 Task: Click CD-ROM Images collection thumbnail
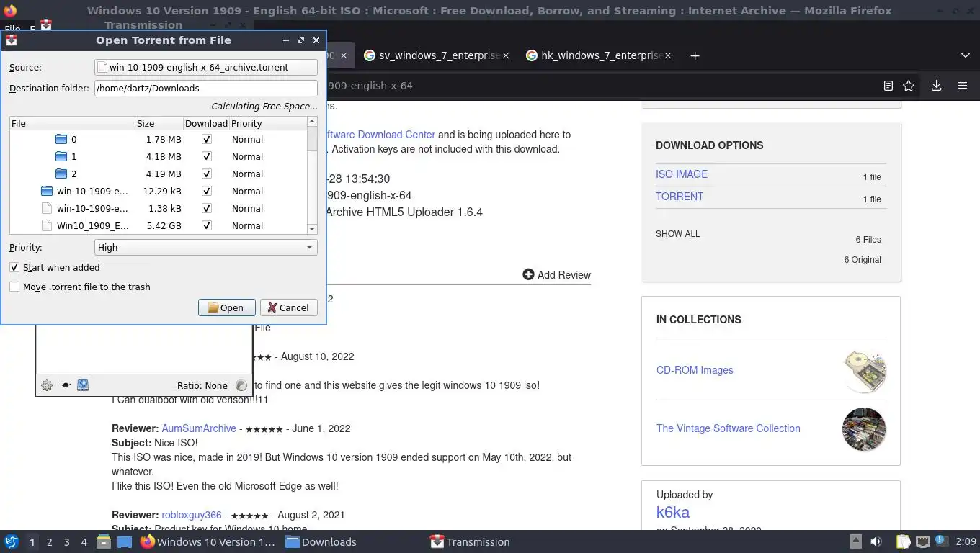[864, 370]
